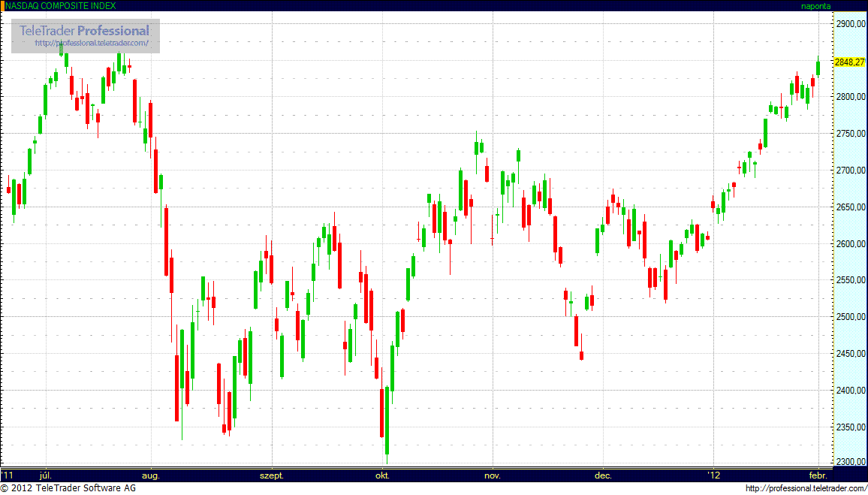The width and height of the screenshot is (868, 495).
Task: Select the 'szept.' marker on time axis
Action: (x=271, y=475)
